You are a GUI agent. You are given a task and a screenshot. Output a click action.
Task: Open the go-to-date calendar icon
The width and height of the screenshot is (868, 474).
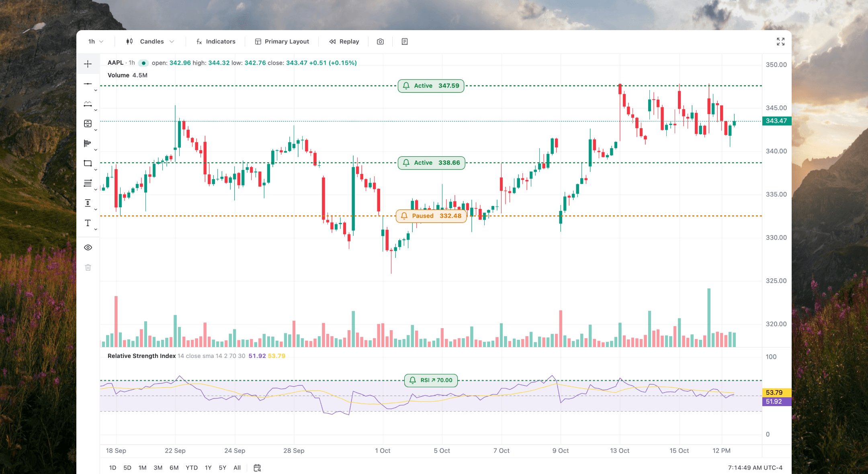coord(257,468)
